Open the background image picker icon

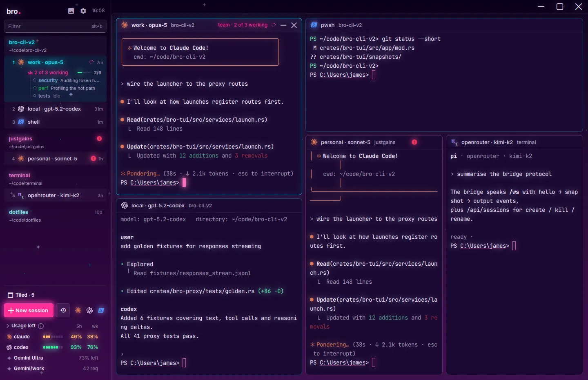tap(71, 11)
